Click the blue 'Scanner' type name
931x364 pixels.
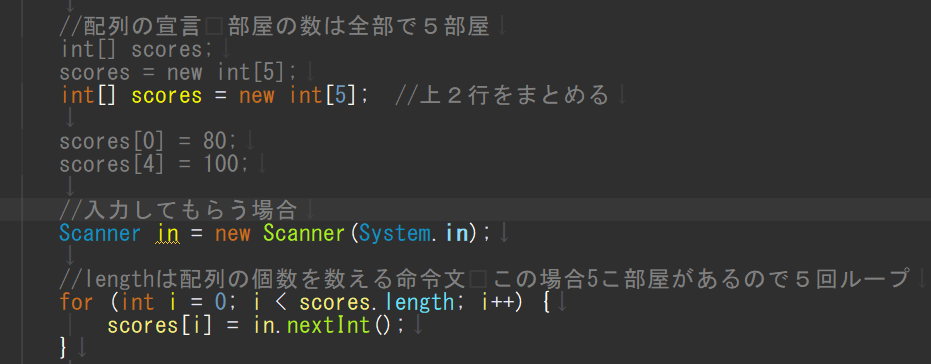[100, 233]
